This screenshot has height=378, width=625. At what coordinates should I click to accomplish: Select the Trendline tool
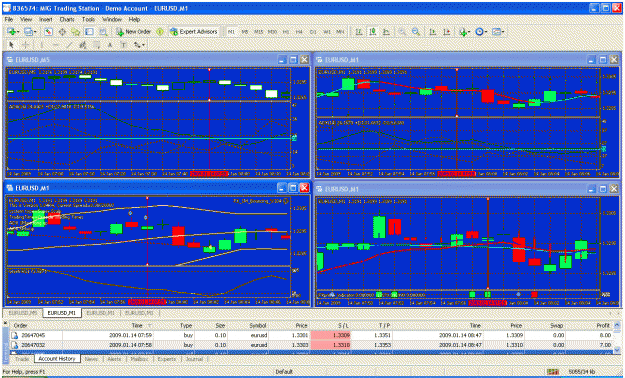pyautogui.click(x=69, y=45)
